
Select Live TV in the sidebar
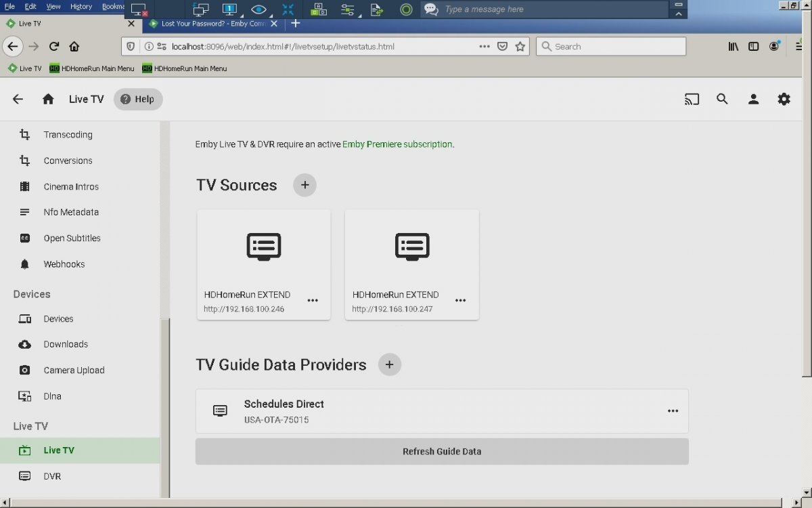(x=80, y=450)
